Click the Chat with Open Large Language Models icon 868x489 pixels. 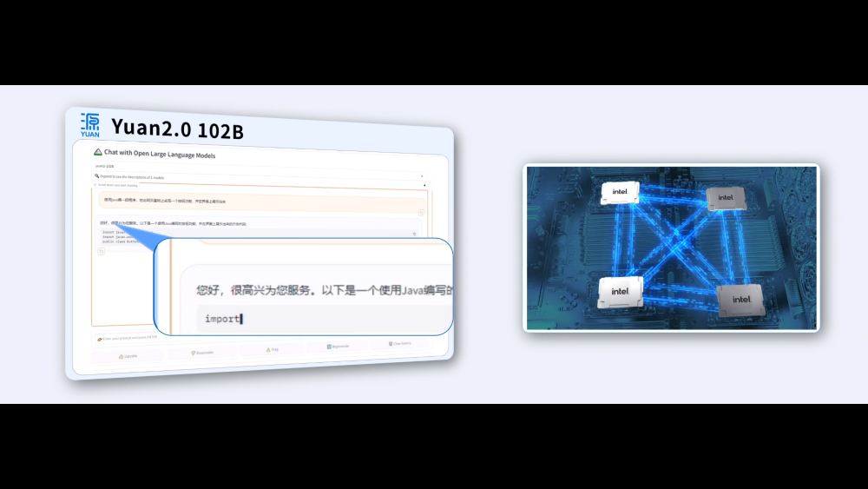point(98,152)
